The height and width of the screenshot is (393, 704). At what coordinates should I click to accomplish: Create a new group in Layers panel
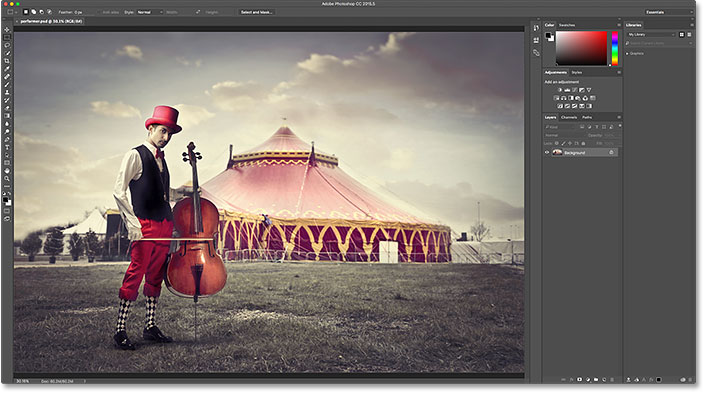pos(596,380)
